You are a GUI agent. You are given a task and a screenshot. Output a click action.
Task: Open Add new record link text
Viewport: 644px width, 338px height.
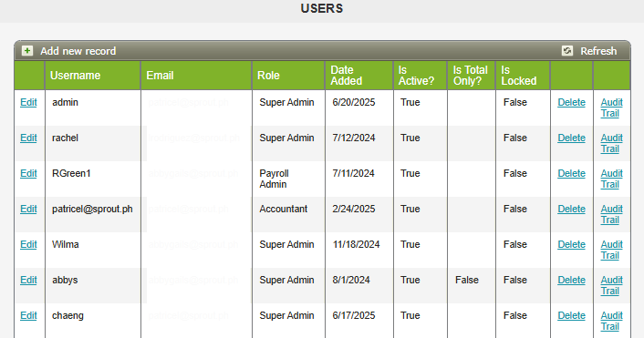point(78,51)
